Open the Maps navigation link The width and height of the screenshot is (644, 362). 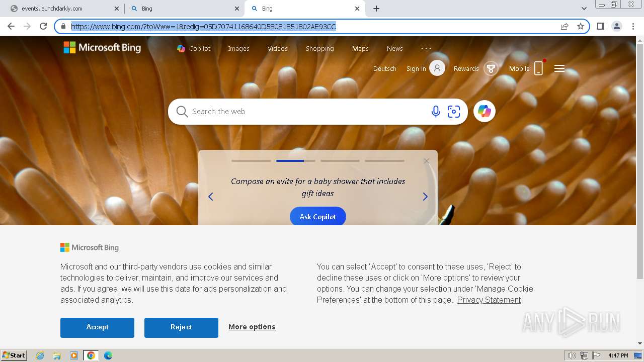(x=360, y=48)
